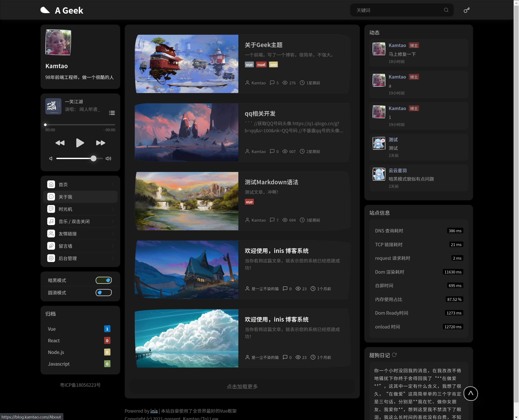Click 云云星羽 commenter name
This screenshot has height=420, width=519.
[398, 171]
